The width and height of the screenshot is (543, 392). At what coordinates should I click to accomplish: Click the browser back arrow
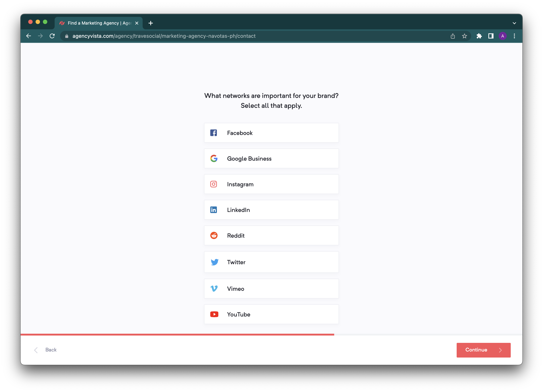(29, 36)
